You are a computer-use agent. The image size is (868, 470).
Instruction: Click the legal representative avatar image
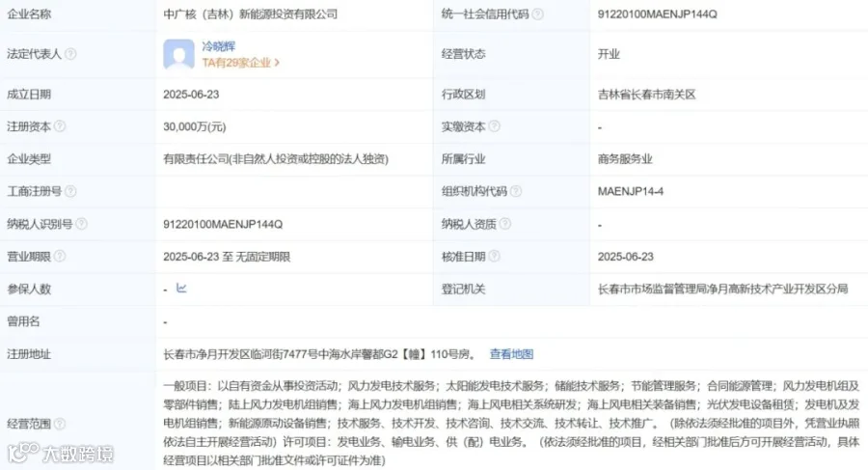(178, 54)
